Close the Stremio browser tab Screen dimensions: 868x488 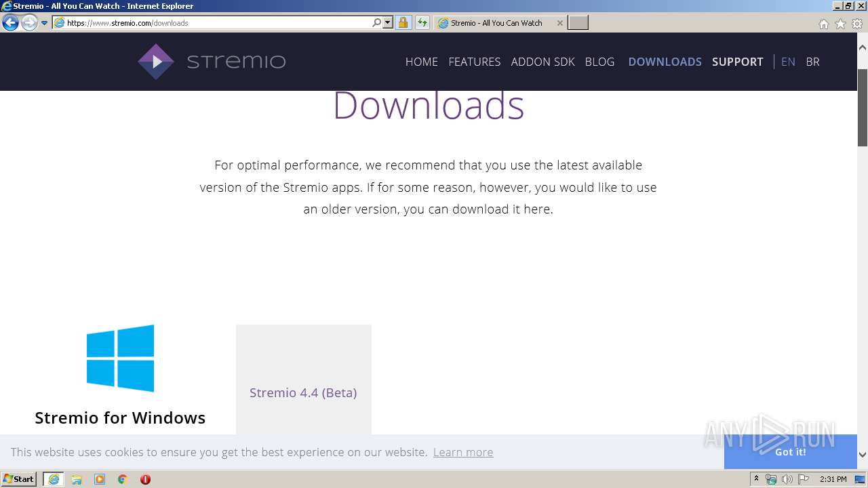[x=559, y=23]
